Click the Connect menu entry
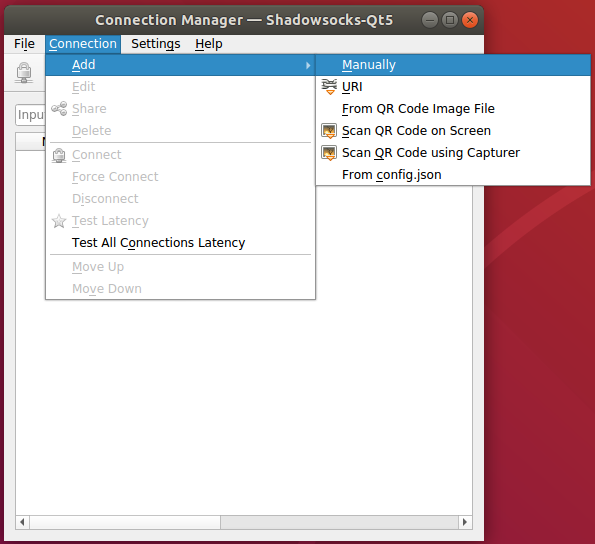Screen dimensions: 595x544 (x=180, y=155)
